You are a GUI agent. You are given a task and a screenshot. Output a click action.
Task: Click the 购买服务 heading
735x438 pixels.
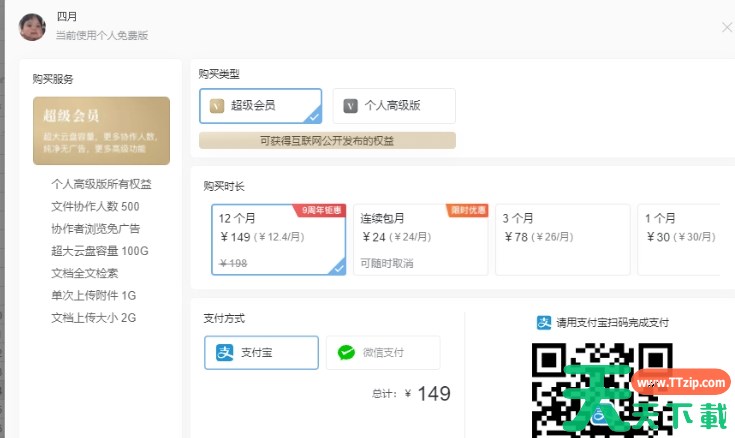coord(53,79)
